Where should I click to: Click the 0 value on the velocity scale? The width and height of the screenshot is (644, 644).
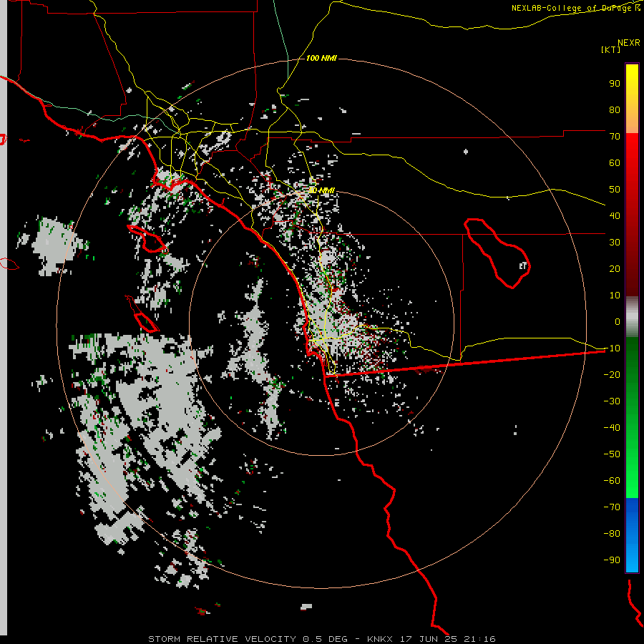(618, 322)
